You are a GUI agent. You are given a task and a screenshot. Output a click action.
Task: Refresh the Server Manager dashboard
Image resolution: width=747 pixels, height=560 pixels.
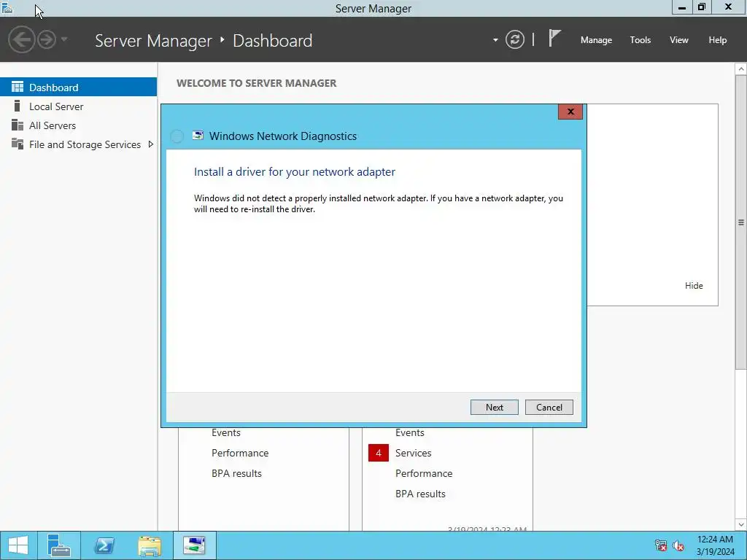(x=514, y=39)
